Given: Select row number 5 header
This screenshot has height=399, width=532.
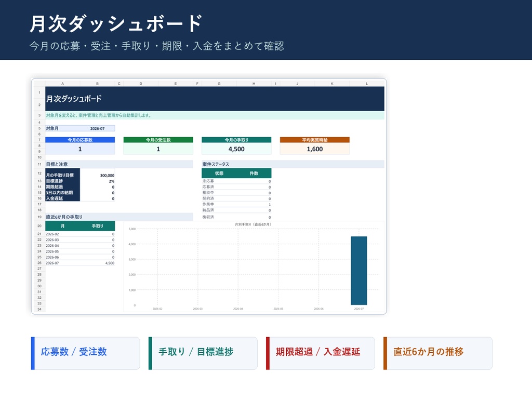Looking at the screenshot, I should pyautogui.click(x=39, y=129).
